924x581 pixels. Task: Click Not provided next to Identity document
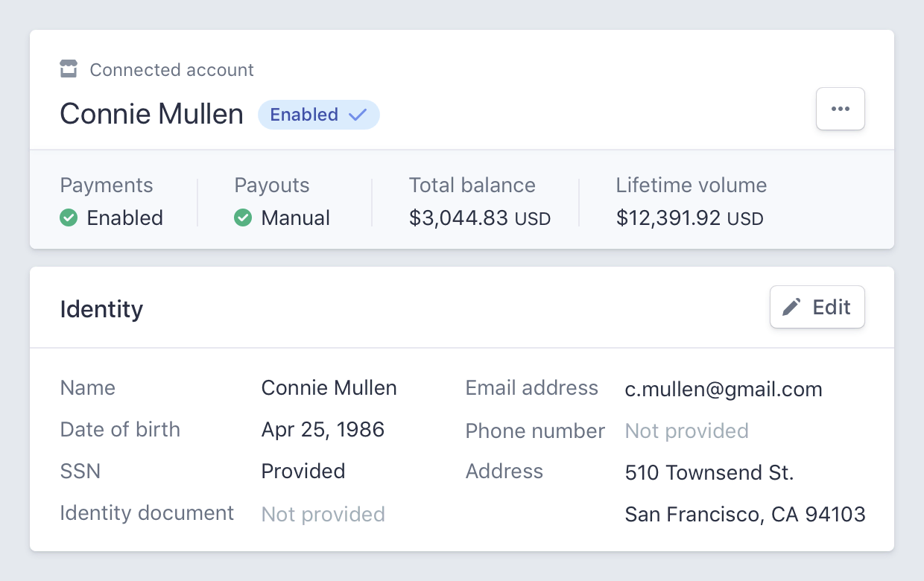point(323,514)
